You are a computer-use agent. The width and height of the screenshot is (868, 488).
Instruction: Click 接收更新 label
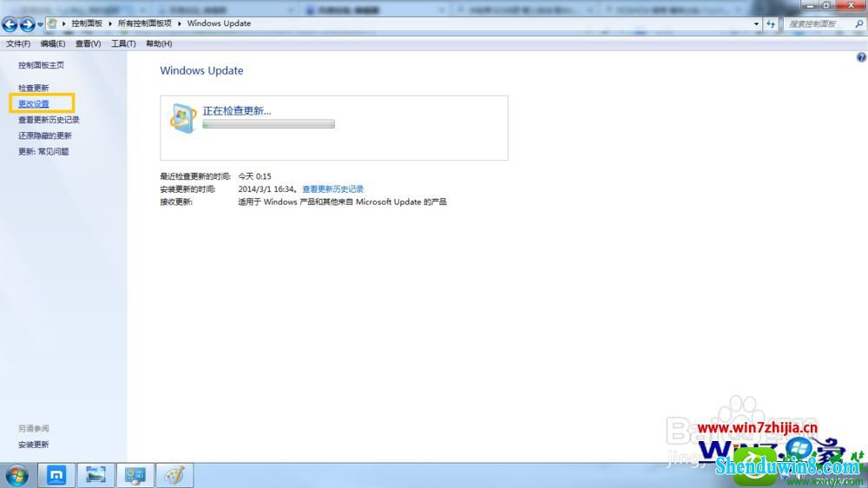176,202
